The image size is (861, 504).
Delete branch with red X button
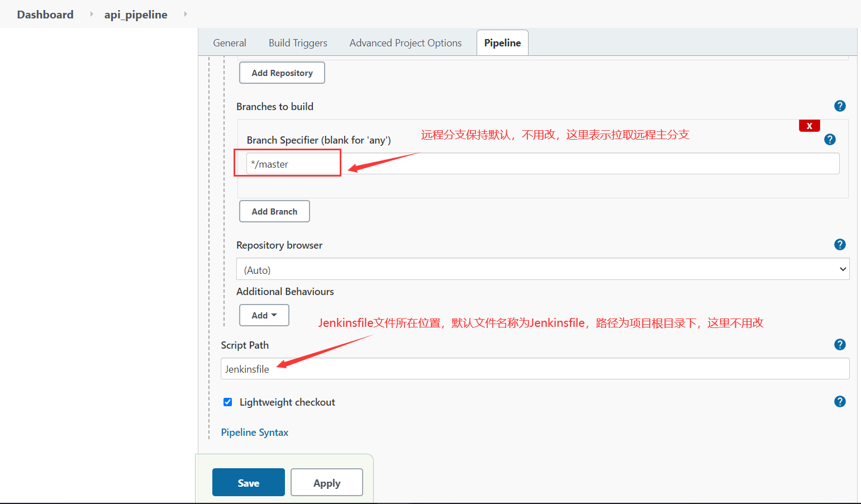[809, 126]
